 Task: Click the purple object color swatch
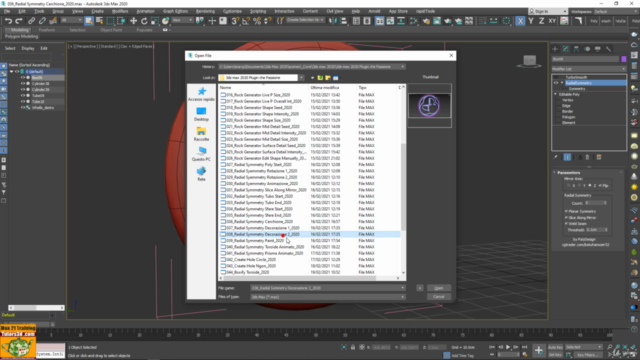click(x=624, y=59)
